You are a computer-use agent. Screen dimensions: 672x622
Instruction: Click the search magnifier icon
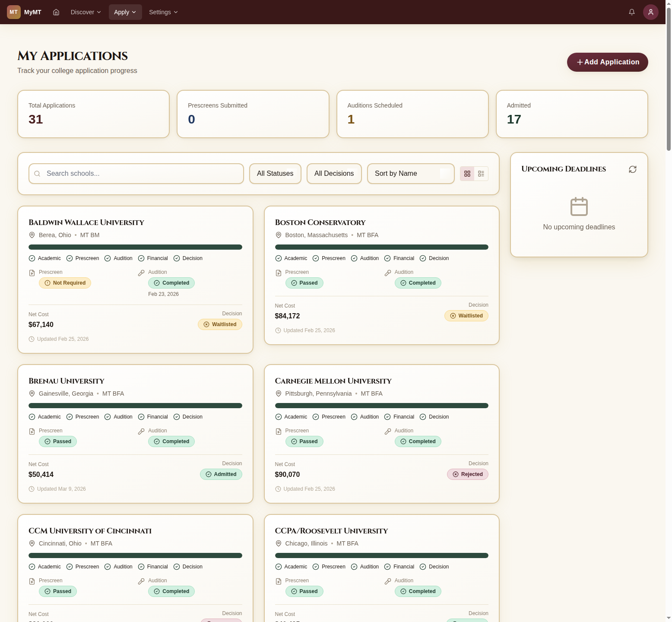pos(38,174)
